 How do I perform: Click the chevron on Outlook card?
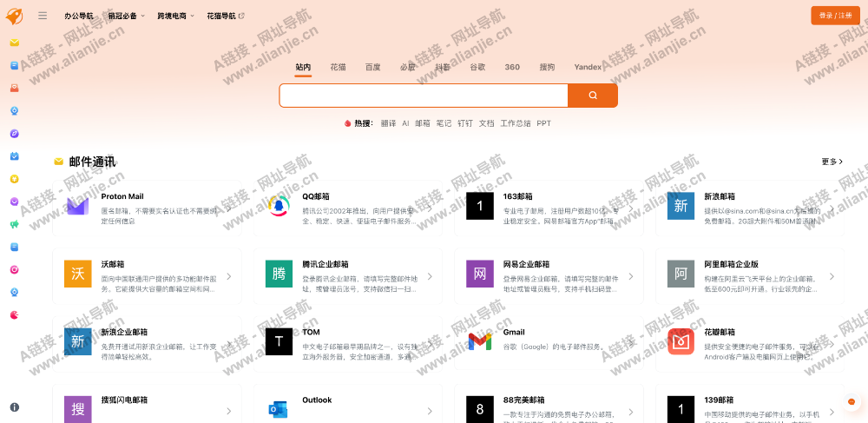pos(430,412)
